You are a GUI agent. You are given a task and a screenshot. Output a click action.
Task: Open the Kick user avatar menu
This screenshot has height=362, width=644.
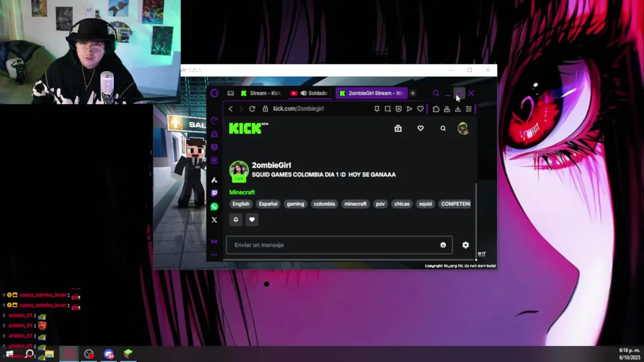(x=463, y=129)
